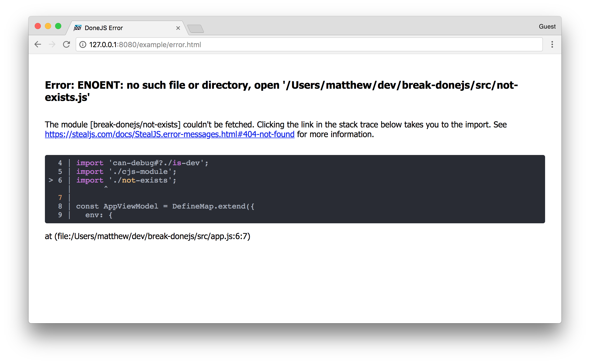Click the red close window button
The width and height of the screenshot is (590, 364).
coord(38,26)
